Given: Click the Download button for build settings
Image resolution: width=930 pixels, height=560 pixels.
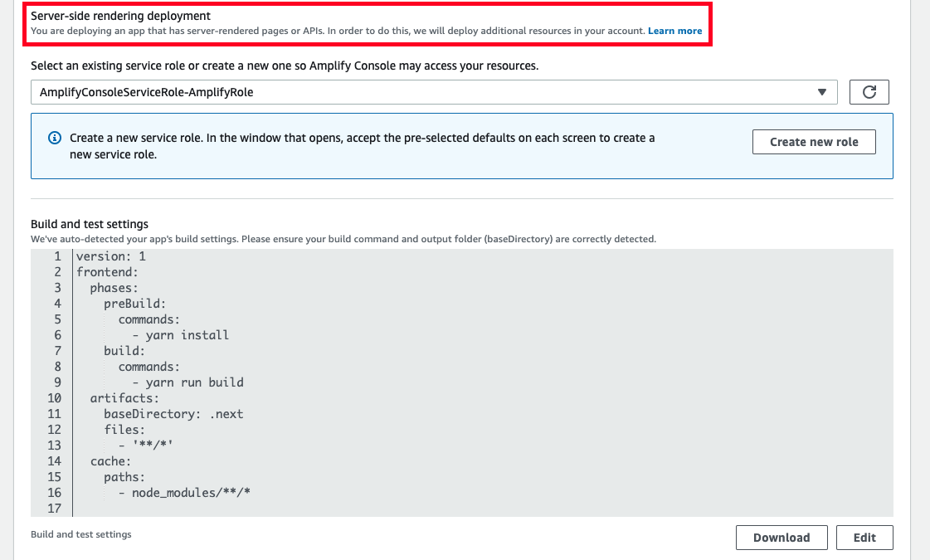Looking at the screenshot, I should (781, 538).
